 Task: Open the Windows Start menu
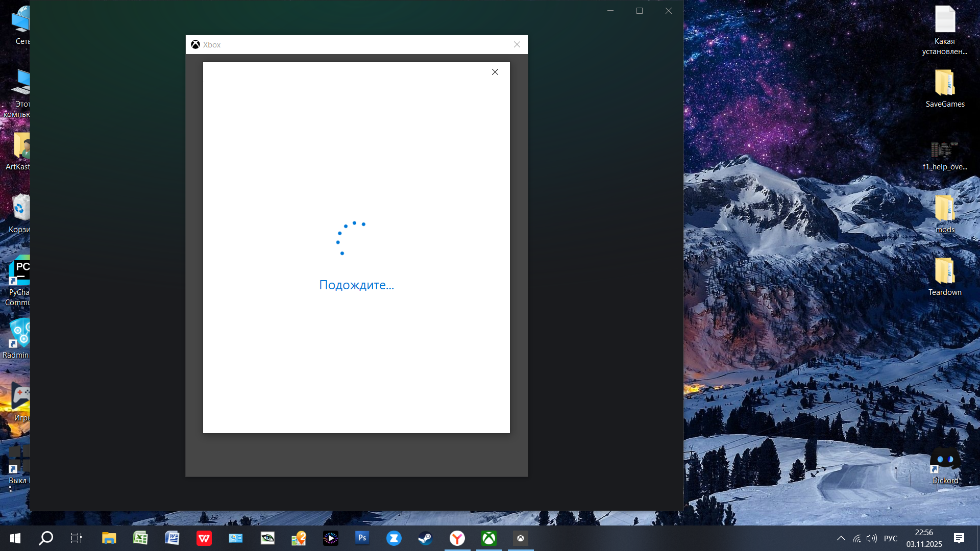(15, 538)
